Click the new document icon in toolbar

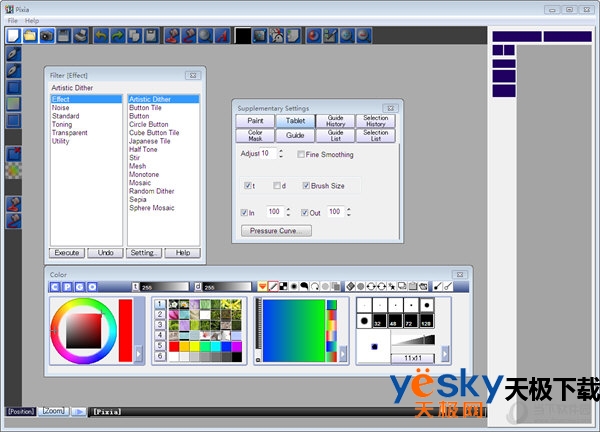[13, 35]
